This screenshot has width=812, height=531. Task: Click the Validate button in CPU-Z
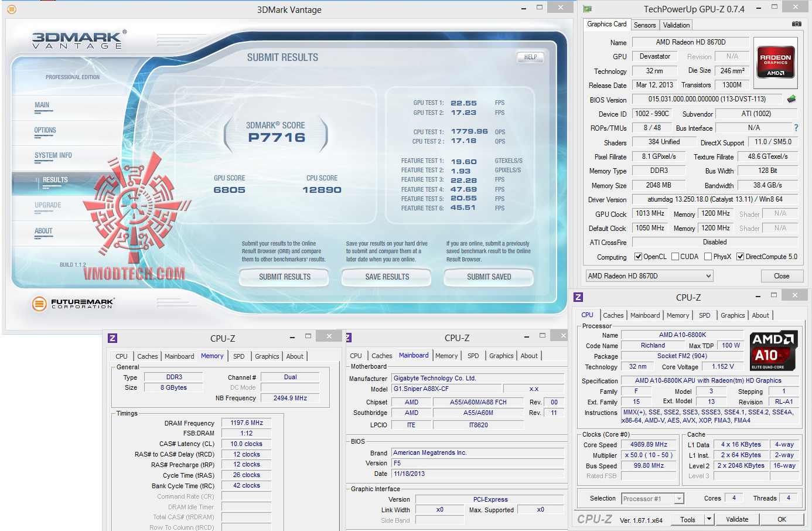pos(737,519)
